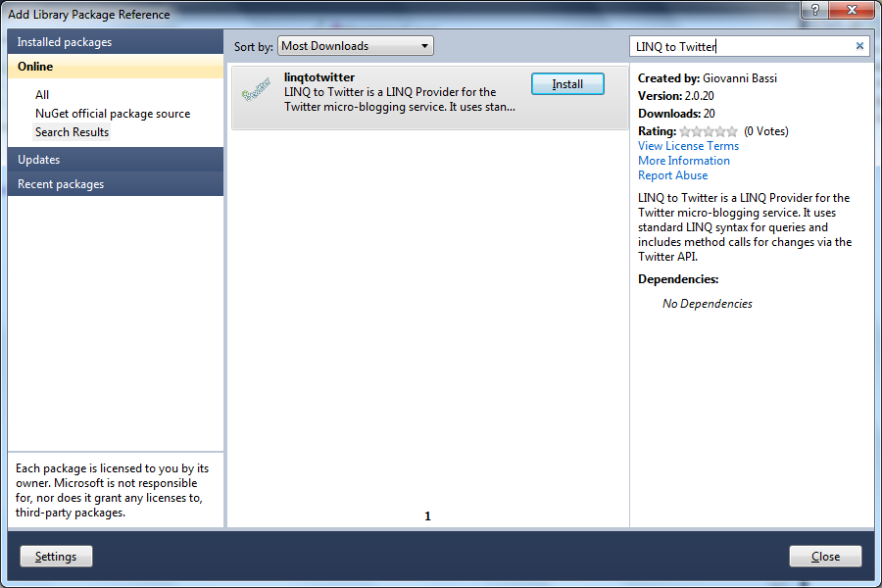
Task: Select the Online section header
Action: 116,67
